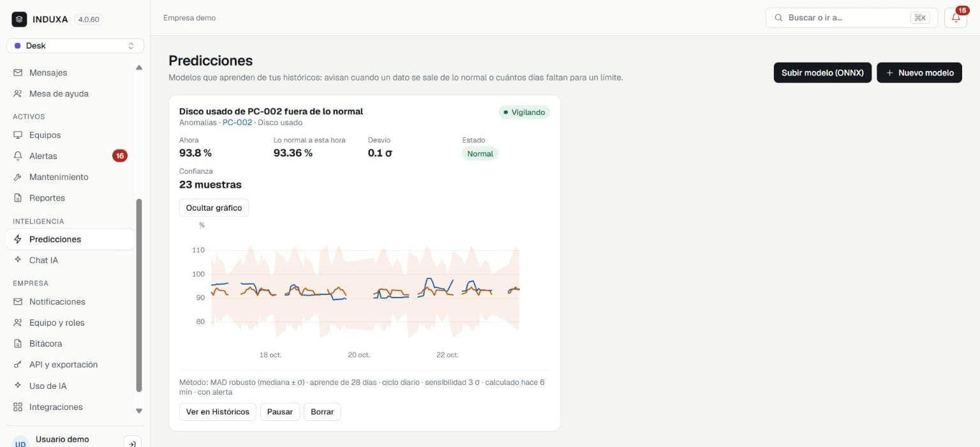Open Chat IA from the sidebar
Viewport: 980px width, 447px height.
(70, 260)
